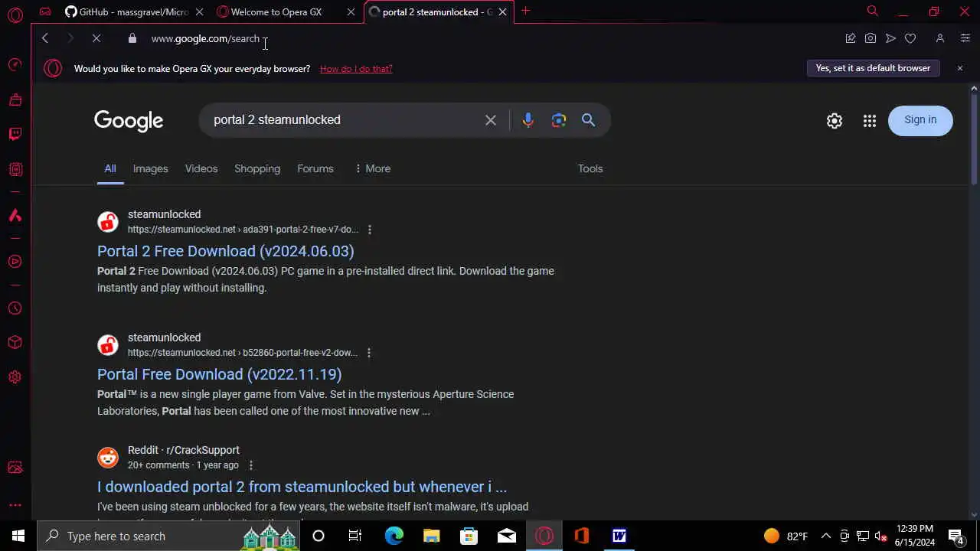Open Portal 2 Free Download (v2024.06.03) link
The width and height of the screenshot is (980, 551).
[x=225, y=251]
